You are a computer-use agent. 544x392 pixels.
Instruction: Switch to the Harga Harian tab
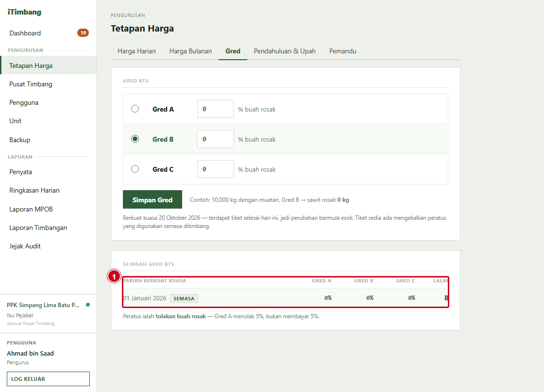coord(136,51)
